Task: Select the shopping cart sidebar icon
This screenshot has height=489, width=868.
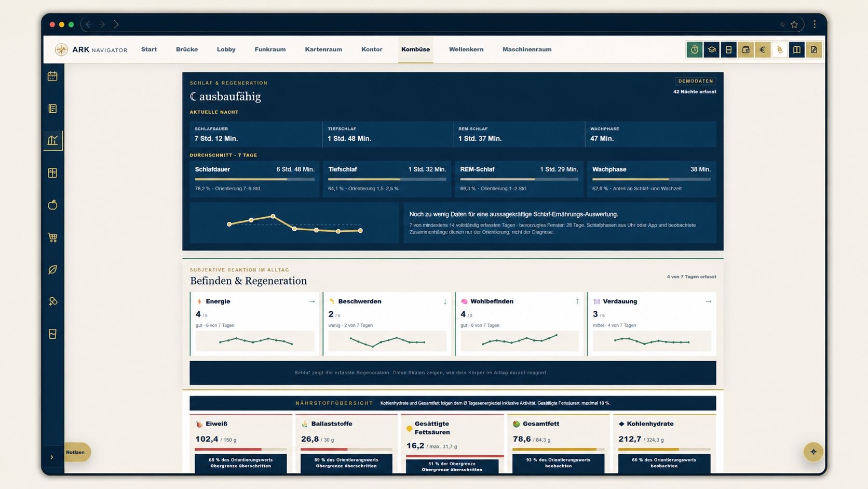Action: point(52,237)
